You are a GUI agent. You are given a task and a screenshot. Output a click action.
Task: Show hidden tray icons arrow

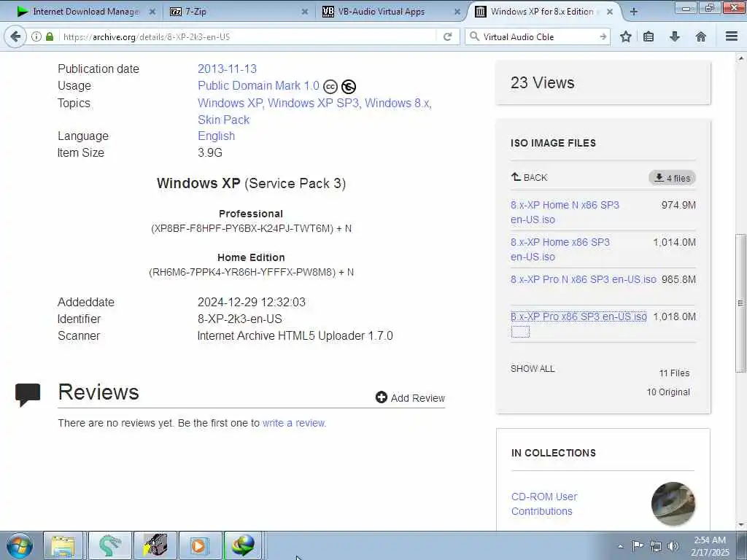coord(620,546)
